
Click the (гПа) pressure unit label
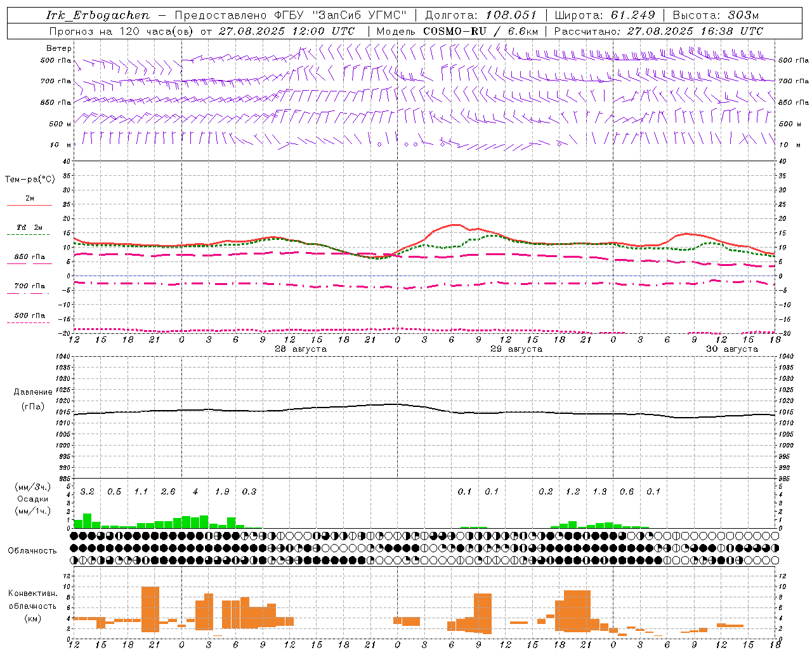click(33, 407)
